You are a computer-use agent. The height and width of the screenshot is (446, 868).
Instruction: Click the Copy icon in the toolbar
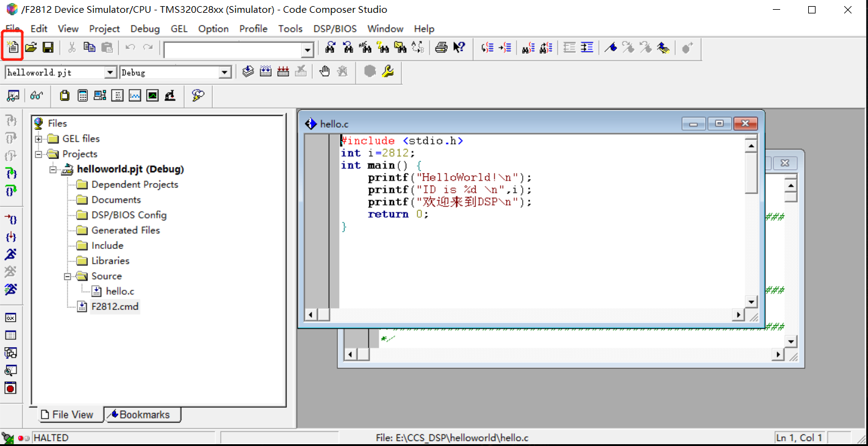pyautogui.click(x=89, y=48)
